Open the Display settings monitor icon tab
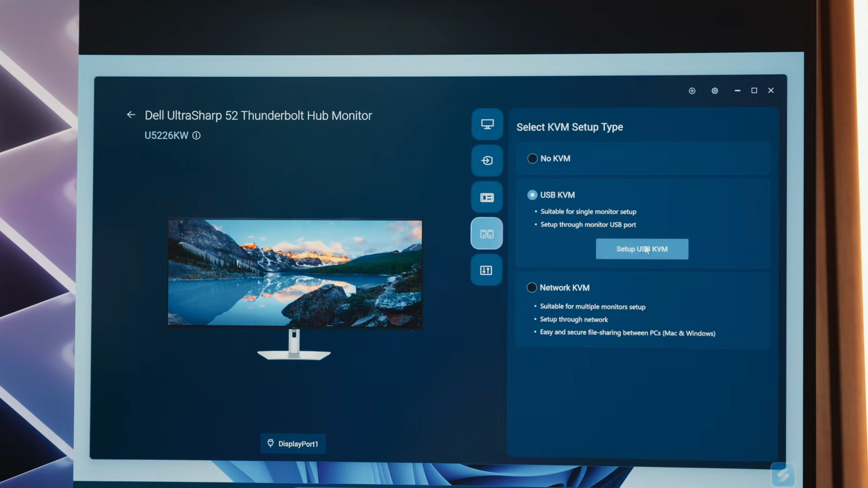Image resolution: width=868 pixels, height=488 pixels. click(x=487, y=124)
